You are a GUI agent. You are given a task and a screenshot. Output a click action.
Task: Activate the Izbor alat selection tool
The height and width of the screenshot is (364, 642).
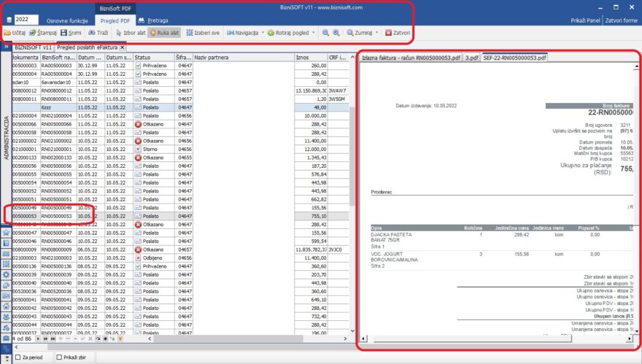(x=129, y=33)
